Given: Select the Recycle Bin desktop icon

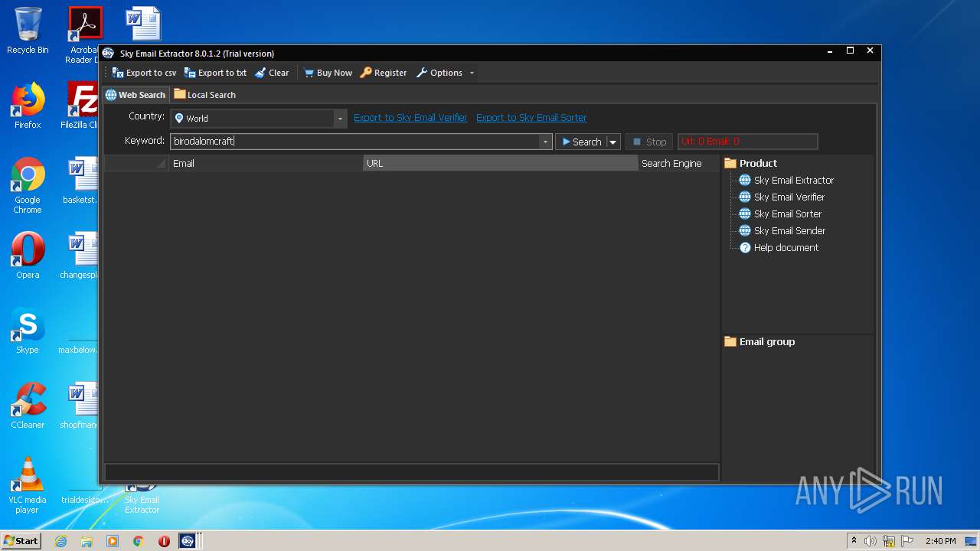Looking at the screenshot, I should [x=28, y=31].
